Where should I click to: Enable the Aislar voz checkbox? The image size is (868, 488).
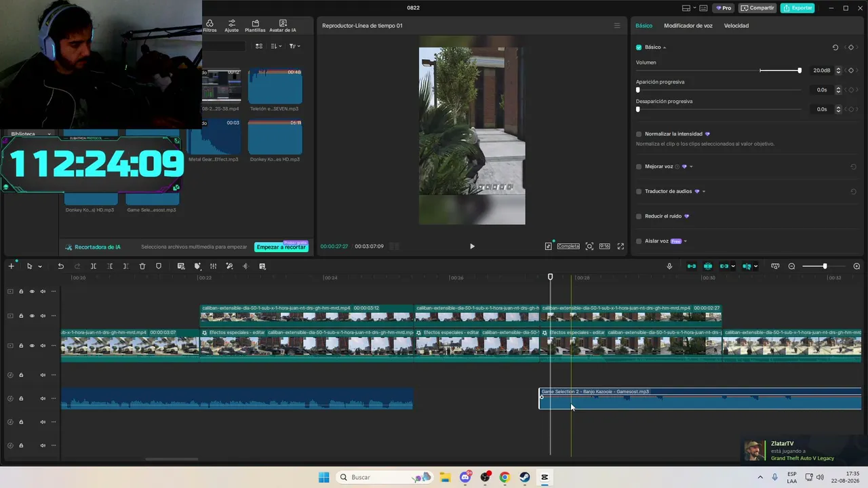639,241
